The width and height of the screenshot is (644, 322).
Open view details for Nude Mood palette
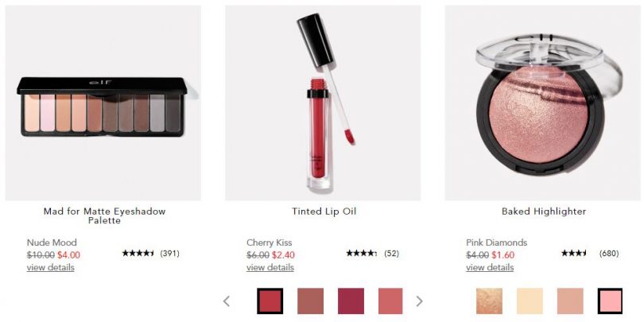(x=51, y=268)
